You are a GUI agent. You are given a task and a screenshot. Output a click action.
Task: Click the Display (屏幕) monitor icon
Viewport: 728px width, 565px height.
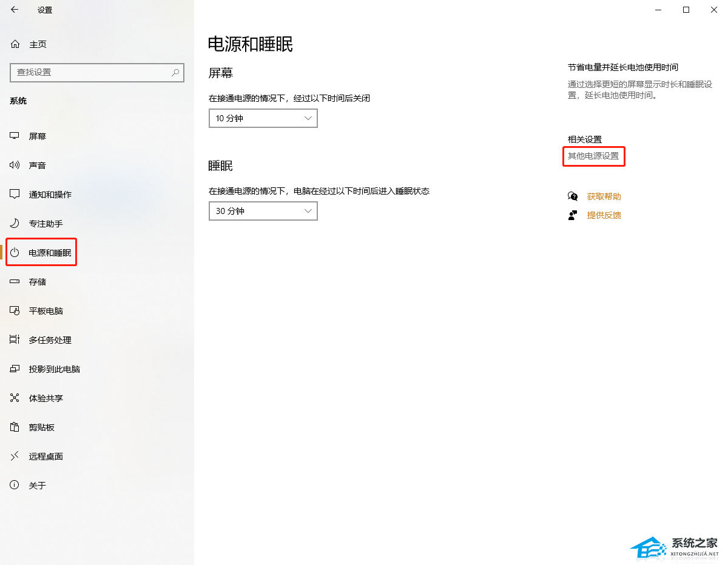15,136
